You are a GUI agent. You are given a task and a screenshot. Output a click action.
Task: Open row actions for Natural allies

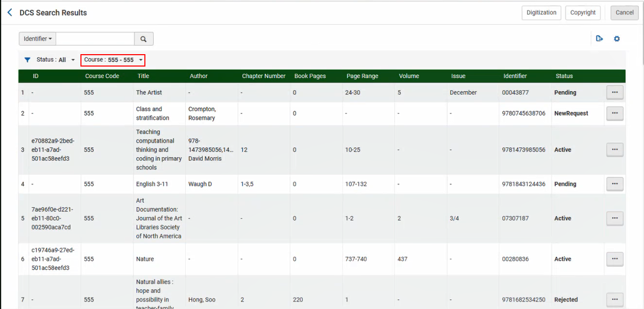[x=615, y=299]
